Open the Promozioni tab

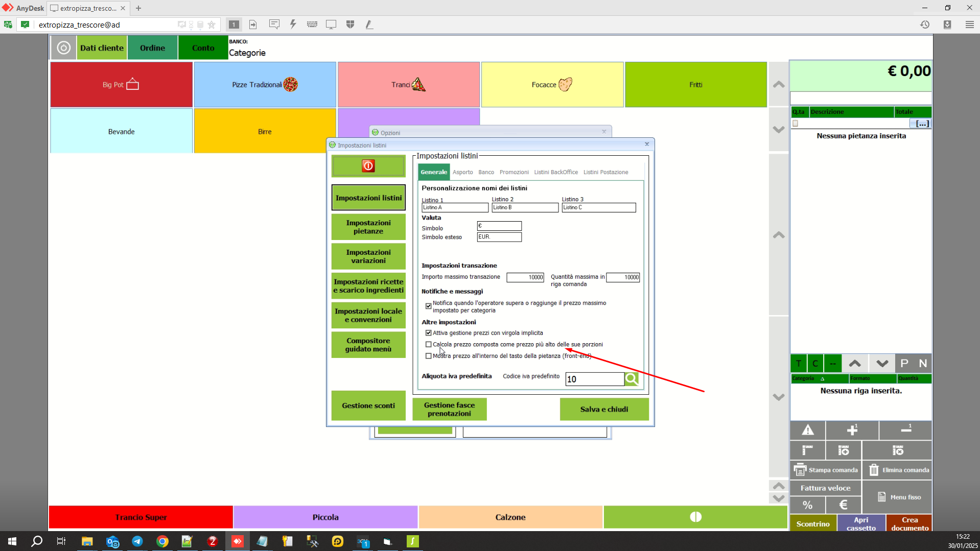514,172
